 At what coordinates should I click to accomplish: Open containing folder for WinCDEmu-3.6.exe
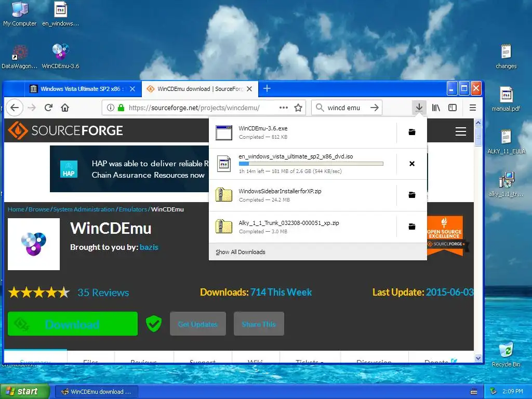click(412, 132)
